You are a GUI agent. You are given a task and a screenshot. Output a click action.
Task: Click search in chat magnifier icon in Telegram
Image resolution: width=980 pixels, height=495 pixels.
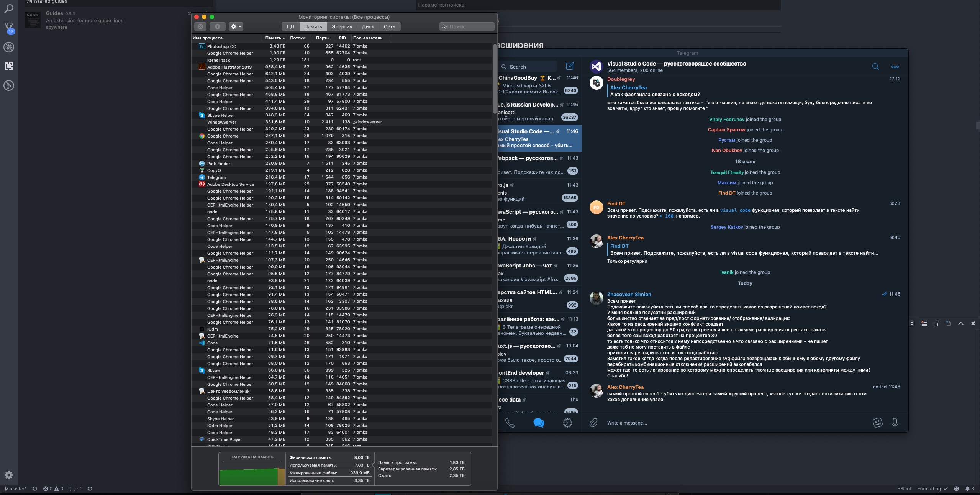875,67
